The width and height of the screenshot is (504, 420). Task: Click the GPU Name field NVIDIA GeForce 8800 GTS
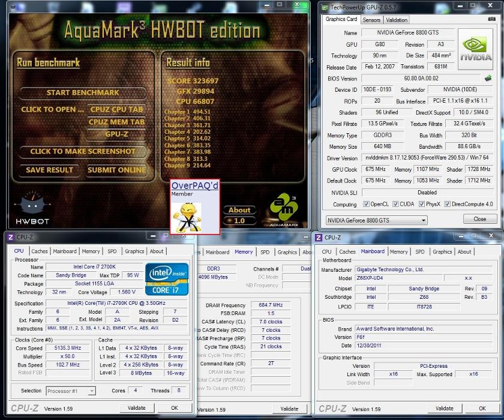click(407, 32)
